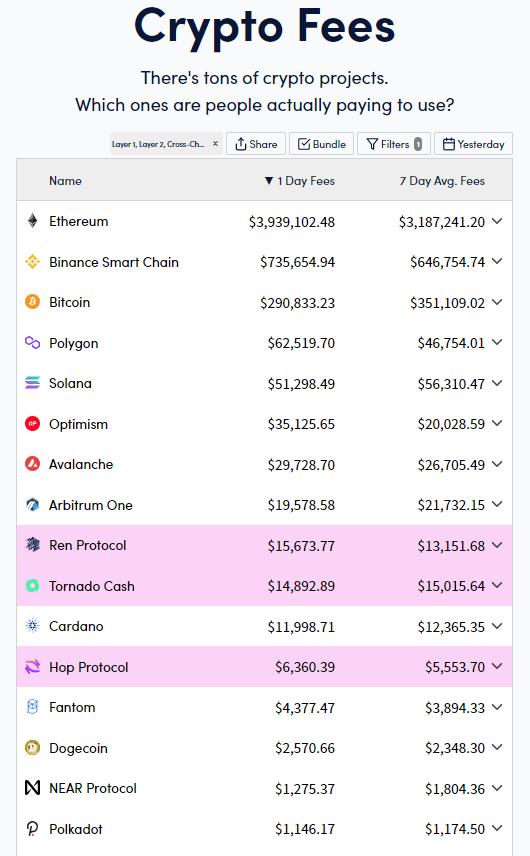Screen dimensions: 530x856
Task: Click the Binance Smart Chain logo icon
Action: click(33, 262)
